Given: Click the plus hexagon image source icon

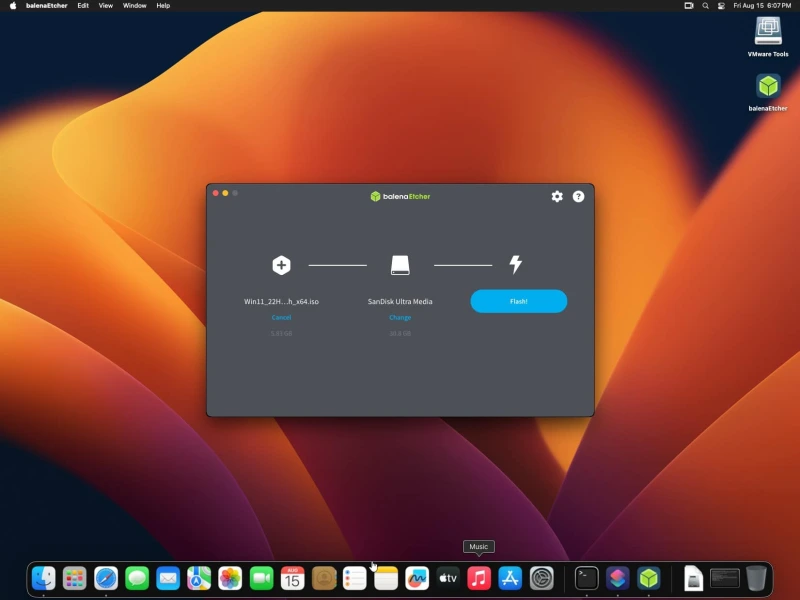Looking at the screenshot, I should point(281,265).
